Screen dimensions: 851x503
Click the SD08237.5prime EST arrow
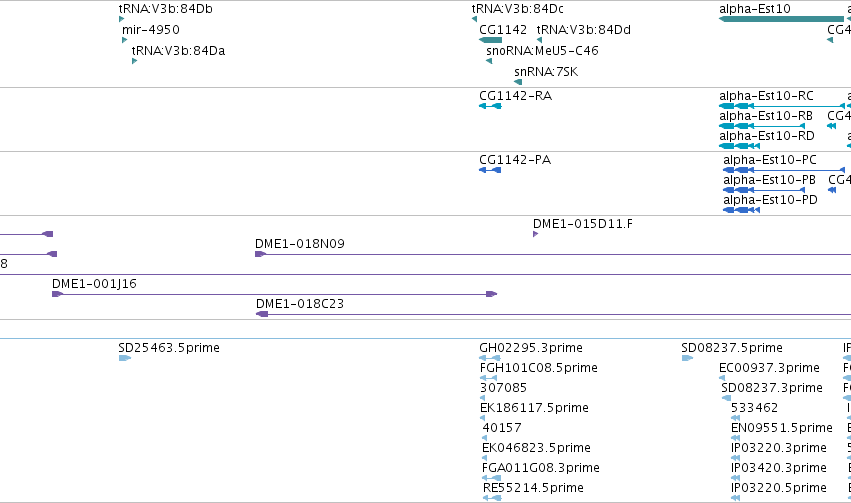click(687, 358)
